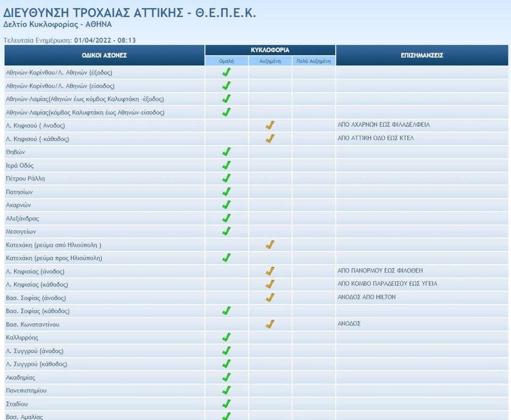Click green checkmark in Καλλιρρόης row
Viewport: 511px width, 420px height.
(x=227, y=337)
